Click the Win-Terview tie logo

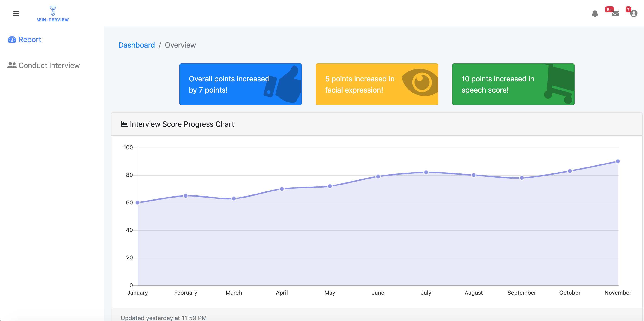[x=53, y=11]
